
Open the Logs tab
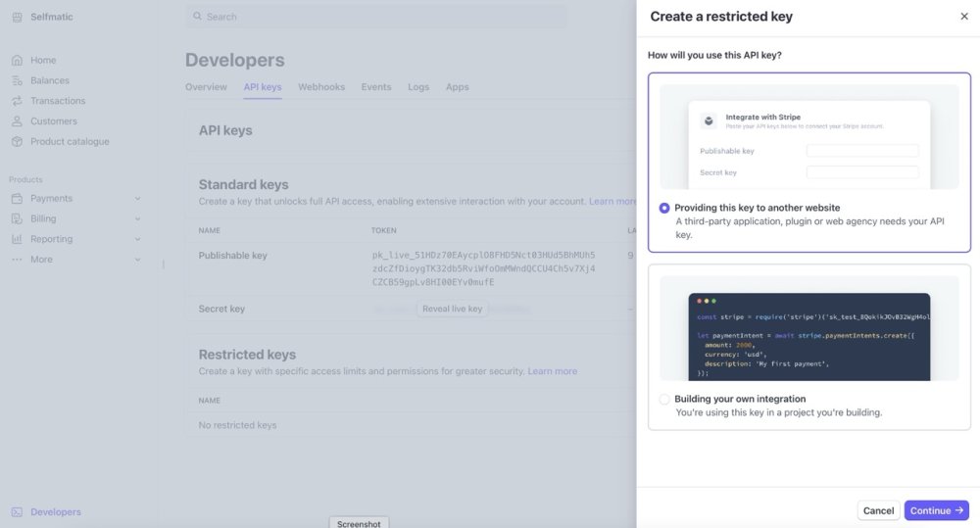click(x=418, y=87)
